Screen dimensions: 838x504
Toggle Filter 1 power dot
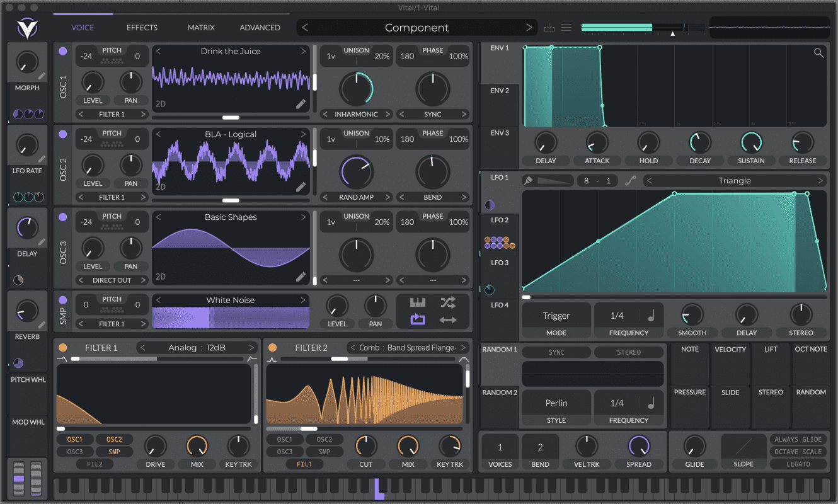pos(62,348)
